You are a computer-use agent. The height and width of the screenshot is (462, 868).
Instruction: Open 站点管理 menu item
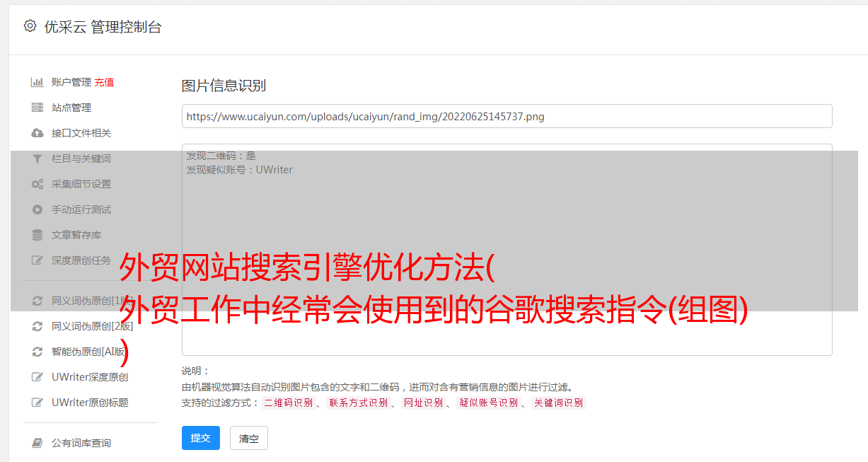coord(71,108)
